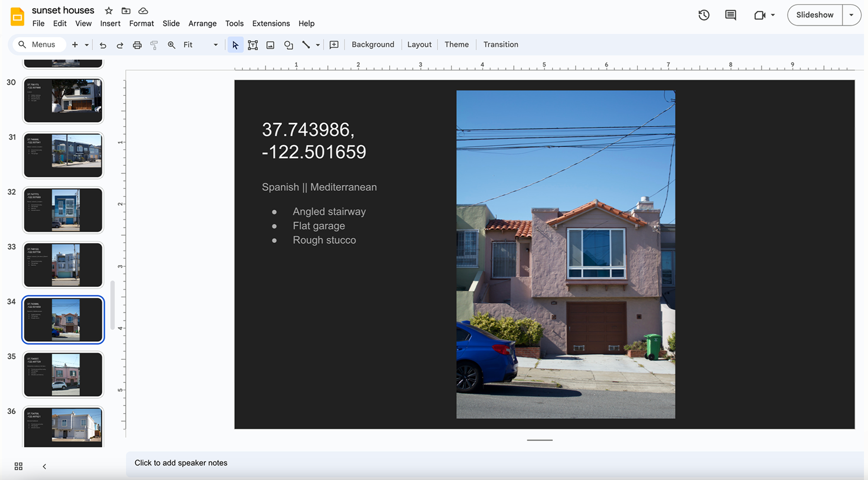The height and width of the screenshot is (480, 868).
Task: Click the speaker notes field
Action: (495, 463)
